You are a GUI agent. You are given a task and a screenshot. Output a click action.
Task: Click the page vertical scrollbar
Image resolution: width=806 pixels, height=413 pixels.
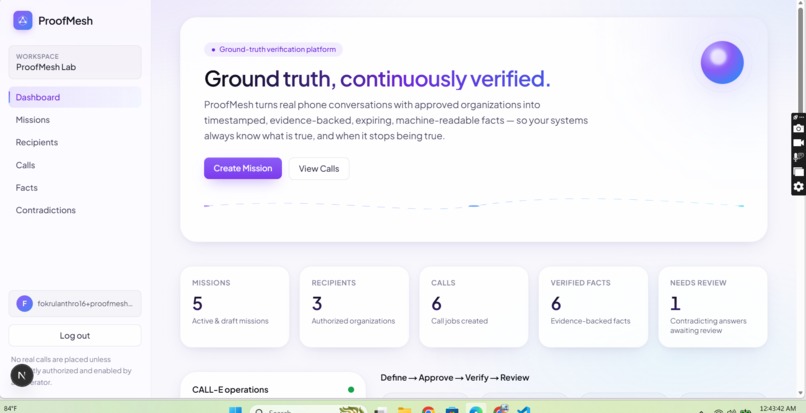coord(801,199)
